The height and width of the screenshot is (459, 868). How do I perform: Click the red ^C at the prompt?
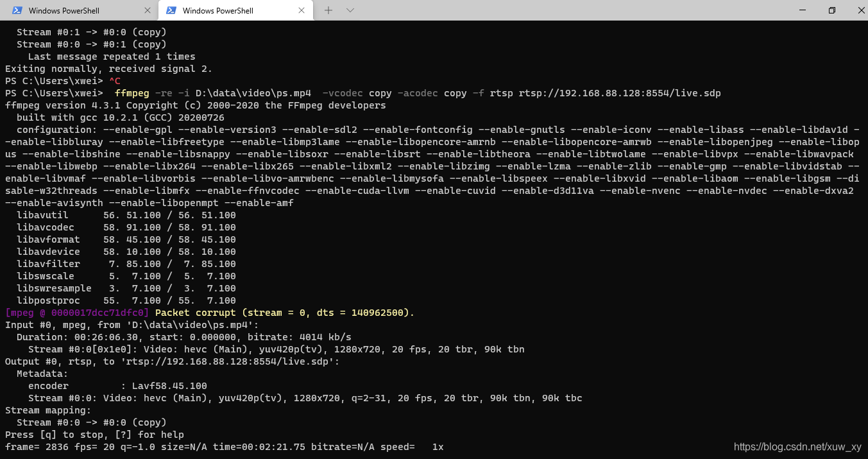114,81
